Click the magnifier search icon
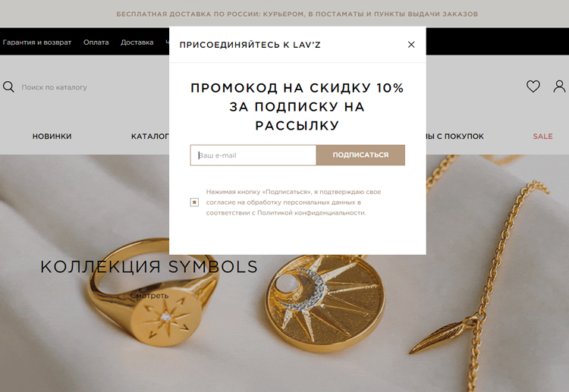The width and height of the screenshot is (569, 392). click(8, 87)
